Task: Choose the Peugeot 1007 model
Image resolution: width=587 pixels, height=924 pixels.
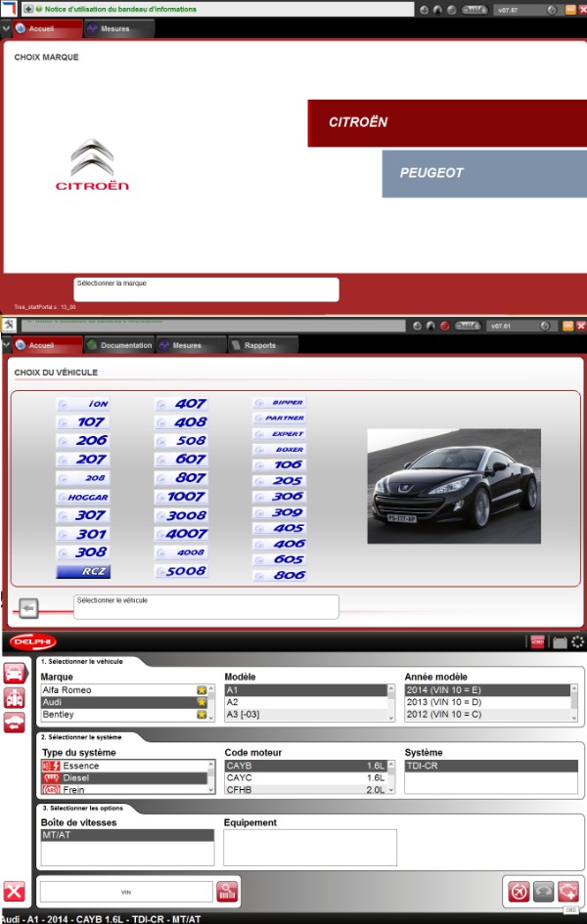Action: (182, 497)
